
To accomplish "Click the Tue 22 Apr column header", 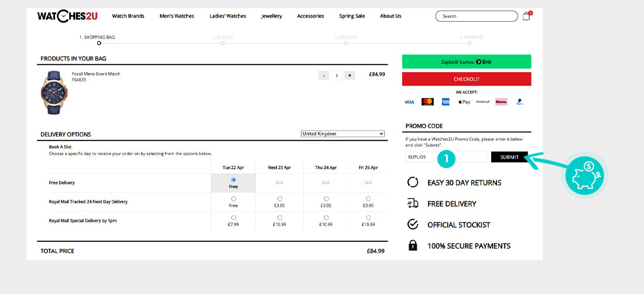I will coord(233,167).
